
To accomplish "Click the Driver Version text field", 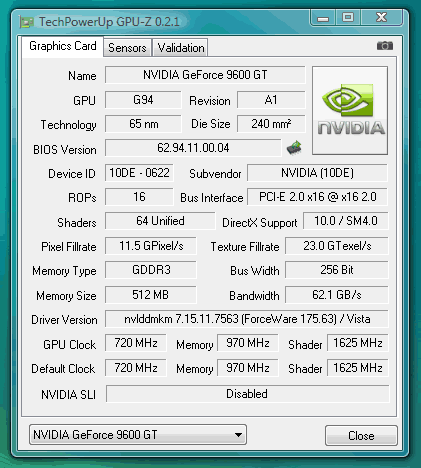I will tap(247, 319).
